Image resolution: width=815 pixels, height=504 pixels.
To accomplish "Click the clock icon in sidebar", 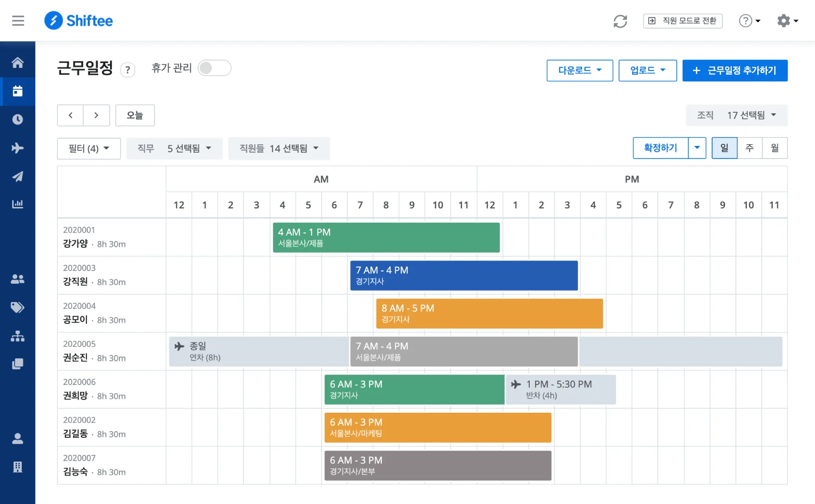I will click(x=17, y=120).
